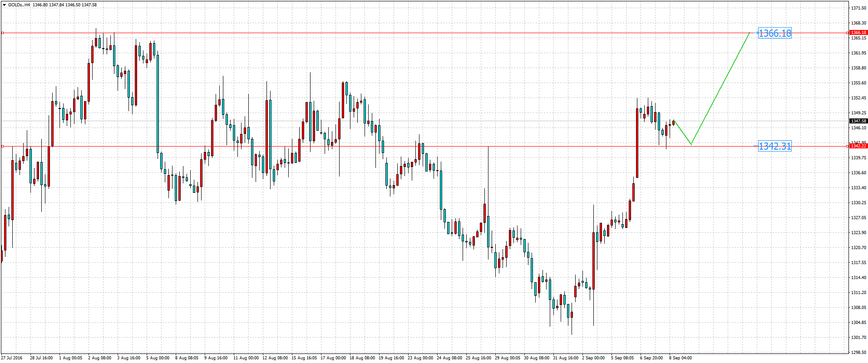Click the 8 Sep 04:00 date label
The width and height of the screenshot is (868, 363).
[680, 358]
